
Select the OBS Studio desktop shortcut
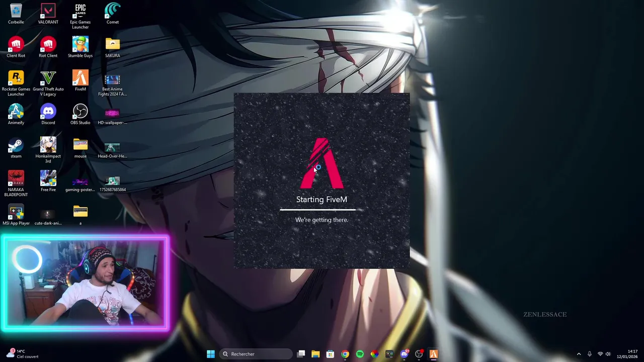[x=80, y=115]
